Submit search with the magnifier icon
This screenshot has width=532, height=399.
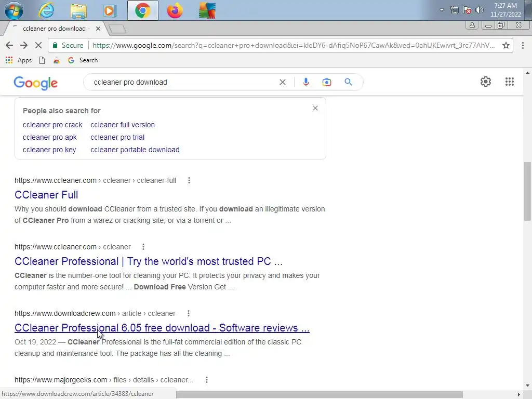click(x=348, y=82)
